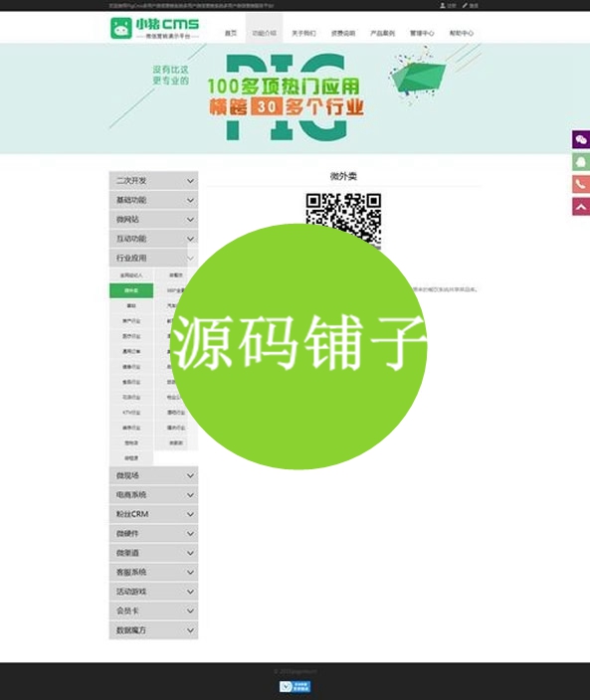Expand the 电商系统 chevron
Image resolution: width=590 pixels, height=700 pixels.
coord(190,495)
